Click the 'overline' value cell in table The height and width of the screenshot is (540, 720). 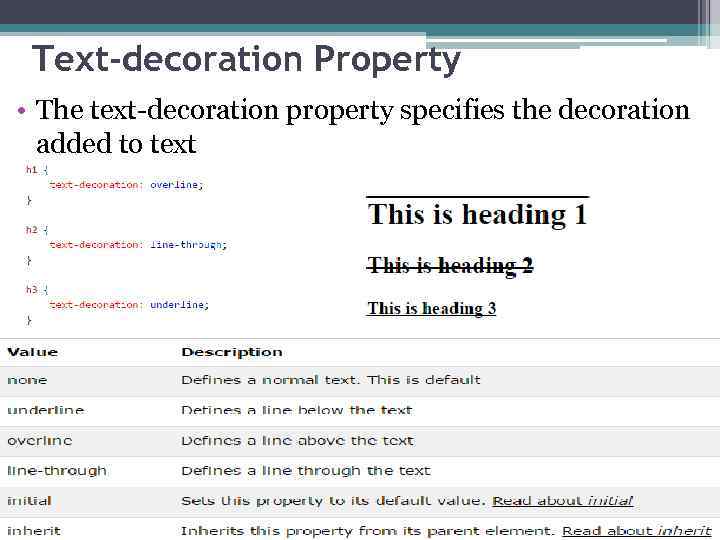39,441
